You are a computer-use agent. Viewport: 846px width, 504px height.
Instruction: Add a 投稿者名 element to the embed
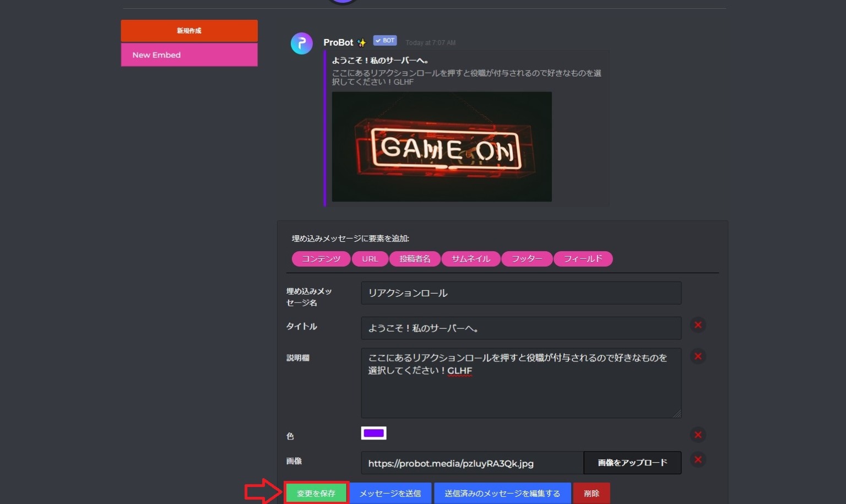415,258
